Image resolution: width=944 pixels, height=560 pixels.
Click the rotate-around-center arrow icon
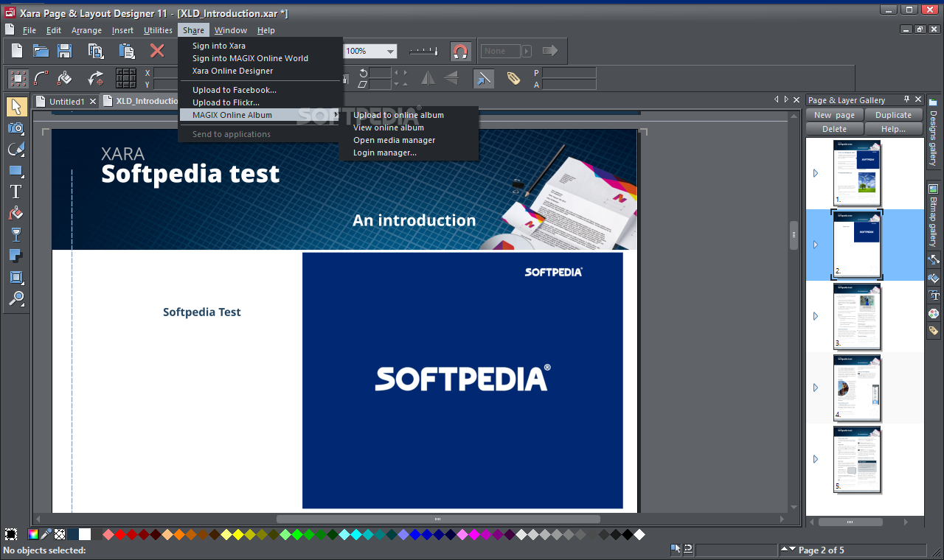pyautogui.click(x=96, y=78)
